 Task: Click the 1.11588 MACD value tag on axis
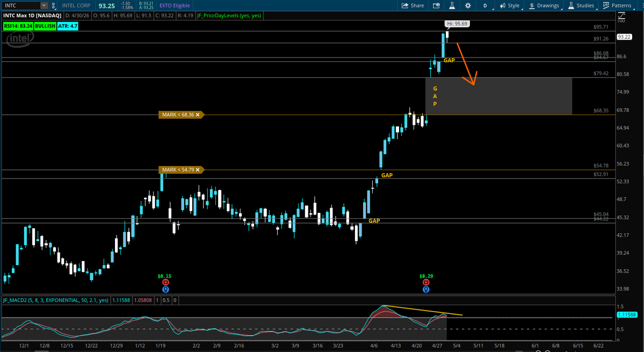point(627,315)
